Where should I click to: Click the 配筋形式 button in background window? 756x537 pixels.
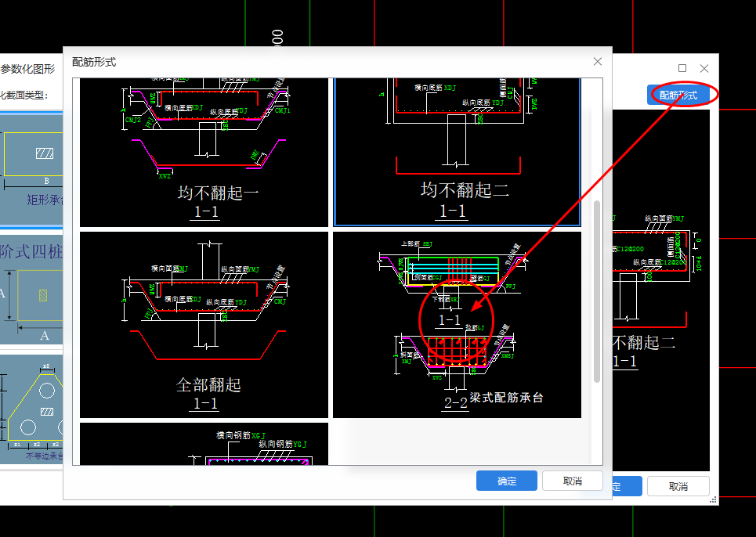tap(678, 96)
